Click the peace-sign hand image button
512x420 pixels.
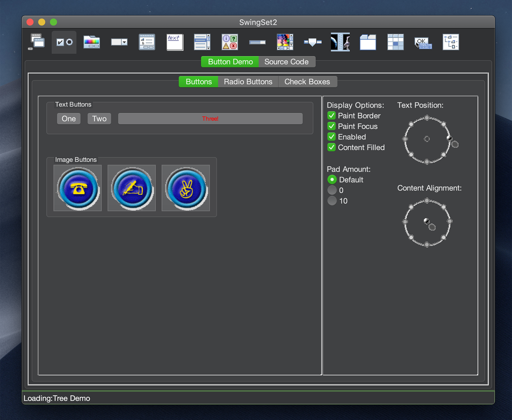(186, 188)
